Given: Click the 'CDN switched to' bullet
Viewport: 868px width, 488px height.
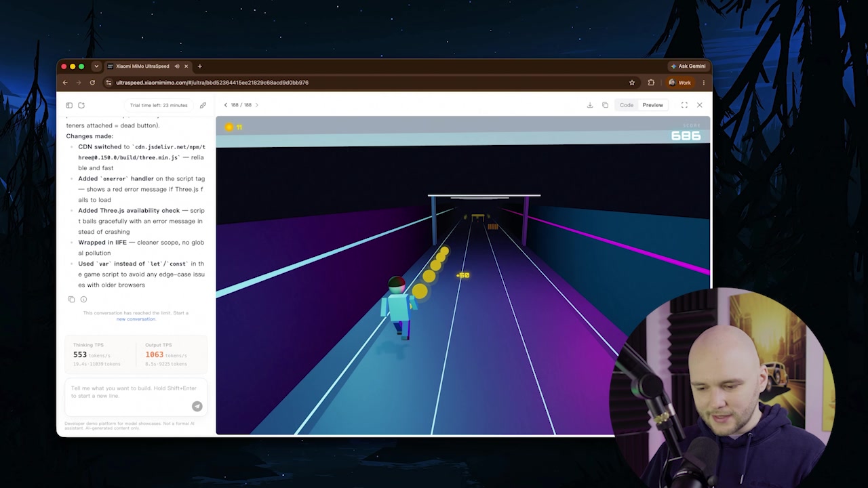Looking at the screenshot, I should (x=141, y=157).
